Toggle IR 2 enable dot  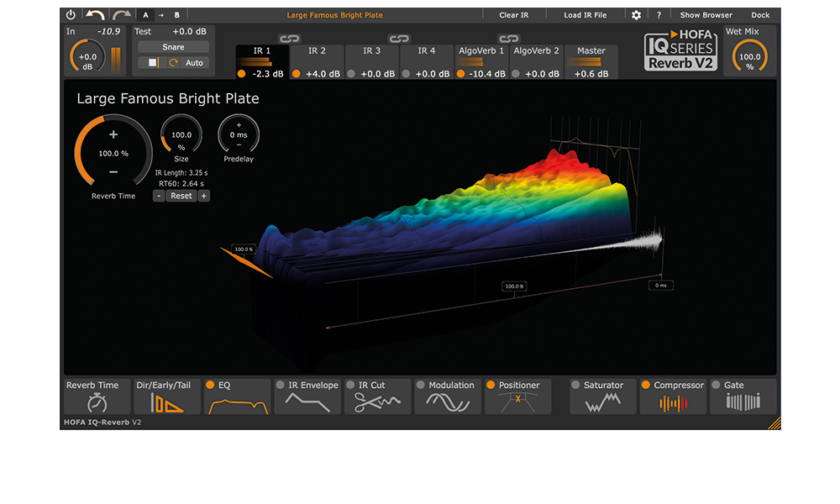[x=297, y=74]
